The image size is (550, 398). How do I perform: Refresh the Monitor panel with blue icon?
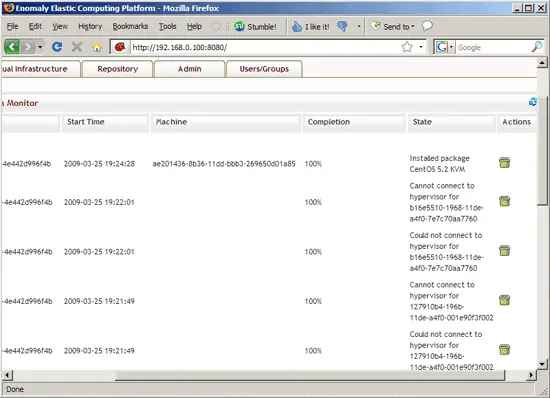tap(532, 102)
